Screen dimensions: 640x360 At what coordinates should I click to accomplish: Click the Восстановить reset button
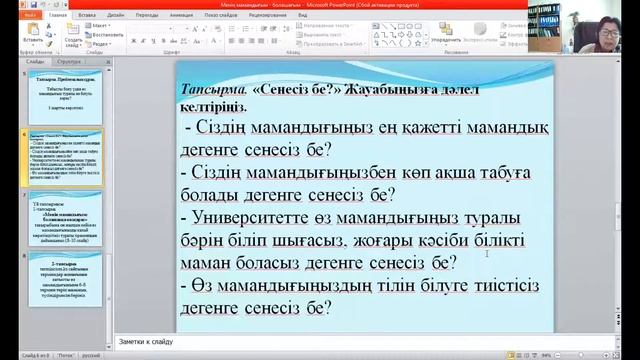[x=104, y=35]
